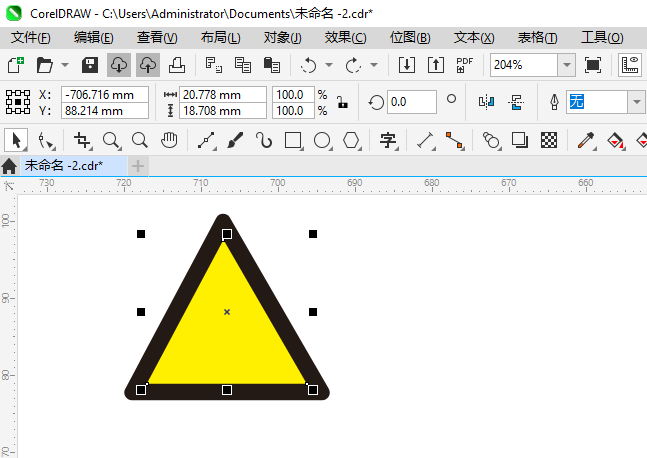The width and height of the screenshot is (647, 458).
Task: Select the Pick tool arrow
Action: click(x=16, y=140)
